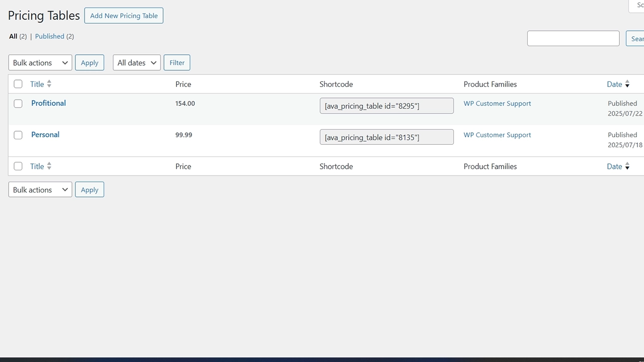Select the shortcode text for Profitional table
The image size is (644, 362).
pos(386,106)
